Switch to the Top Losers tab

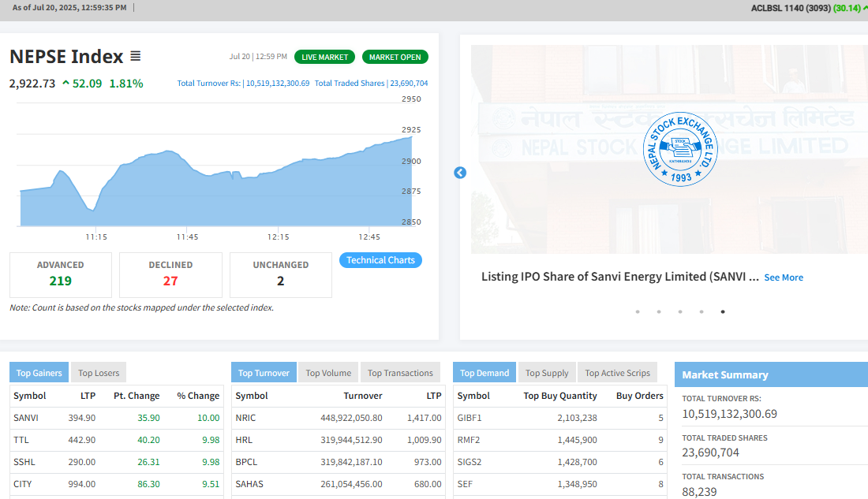pos(99,373)
